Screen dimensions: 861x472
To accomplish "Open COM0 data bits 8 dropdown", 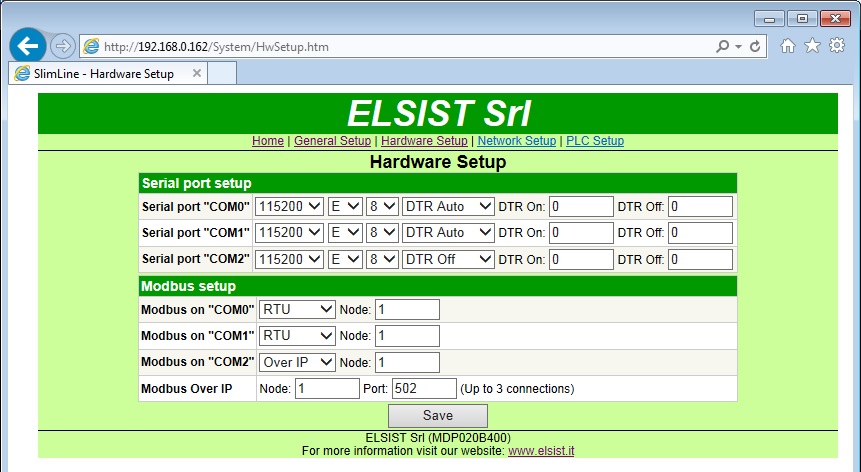I will (x=382, y=206).
